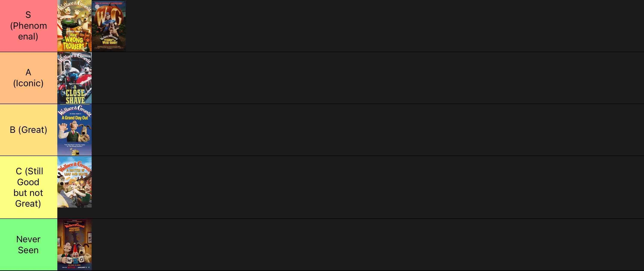The height and width of the screenshot is (271, 644).
Task: Click the orange A (Iconic) tier label
Action: [x=29, y=78]
